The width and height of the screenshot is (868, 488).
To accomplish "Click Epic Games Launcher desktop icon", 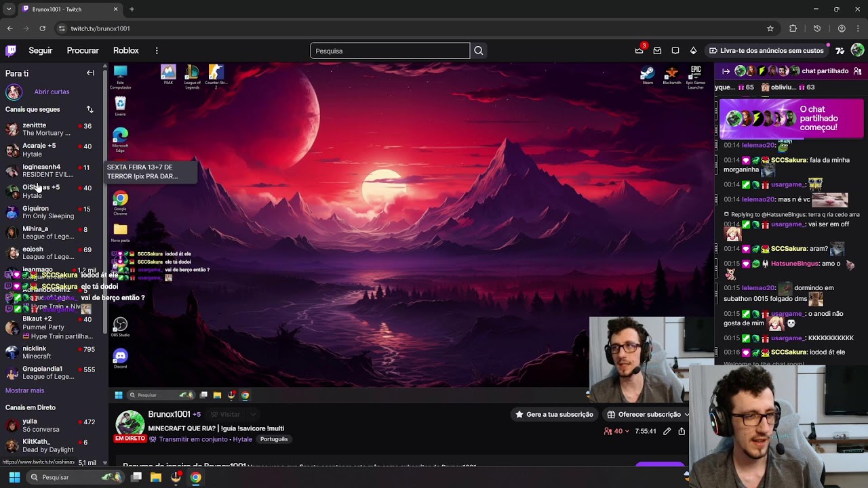I will point(696,77).
